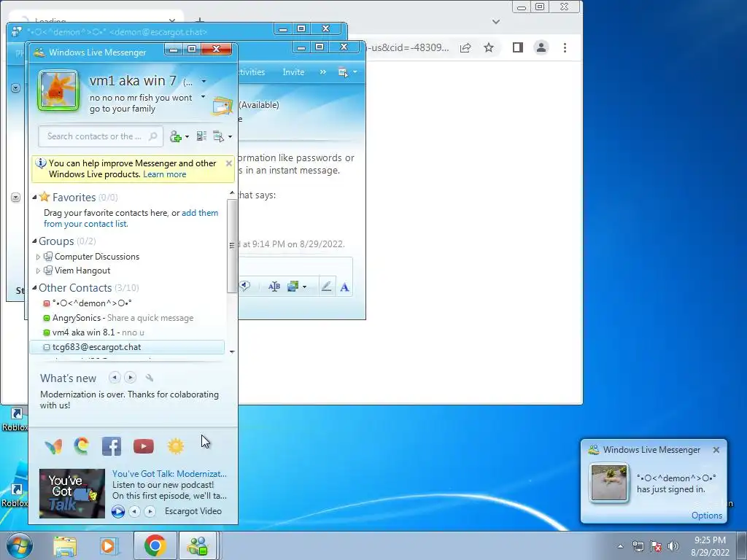Open the chat background dropdown arrow
The width and height of the screenshot is (747, 560).
304,287
